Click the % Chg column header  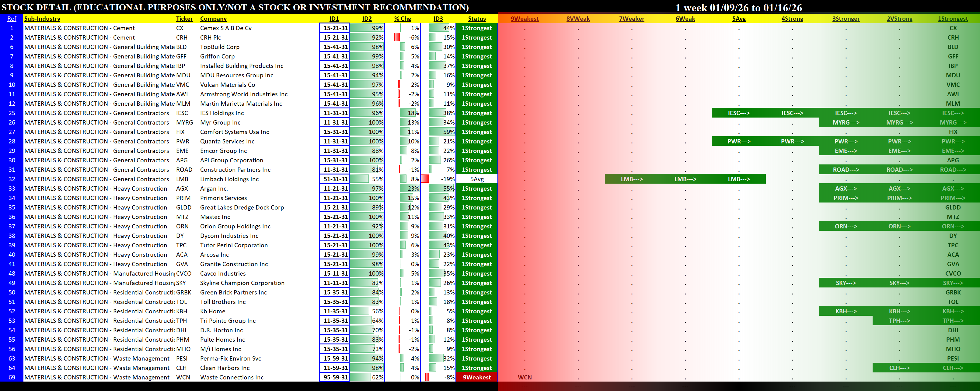(402, 19)
